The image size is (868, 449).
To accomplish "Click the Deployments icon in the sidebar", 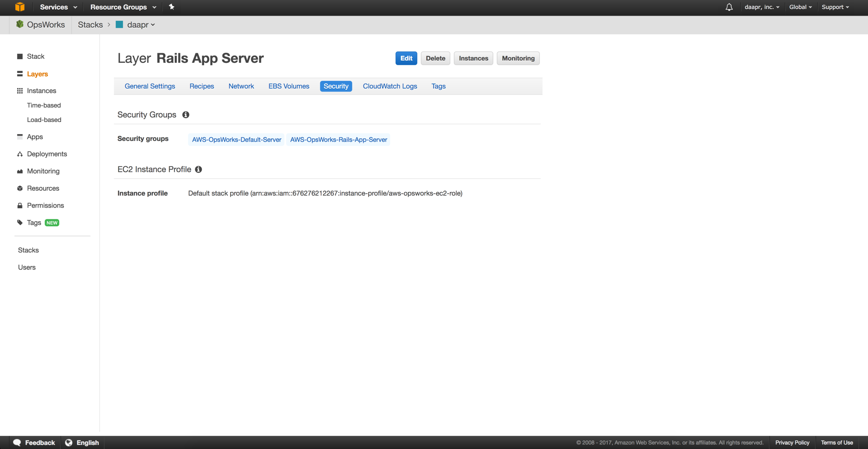I will 20,154.
